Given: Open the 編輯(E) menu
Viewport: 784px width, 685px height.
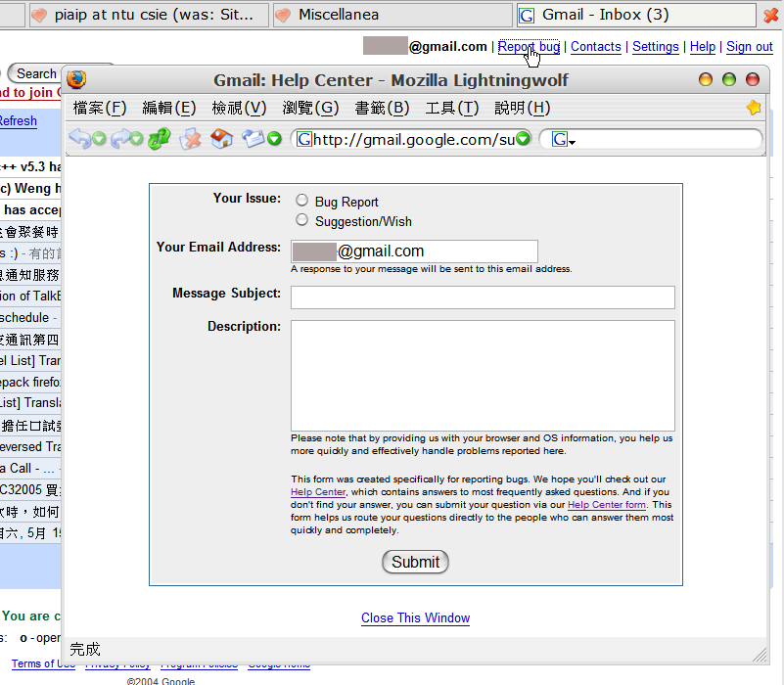Looking at the screenshot, I should 169,108.
